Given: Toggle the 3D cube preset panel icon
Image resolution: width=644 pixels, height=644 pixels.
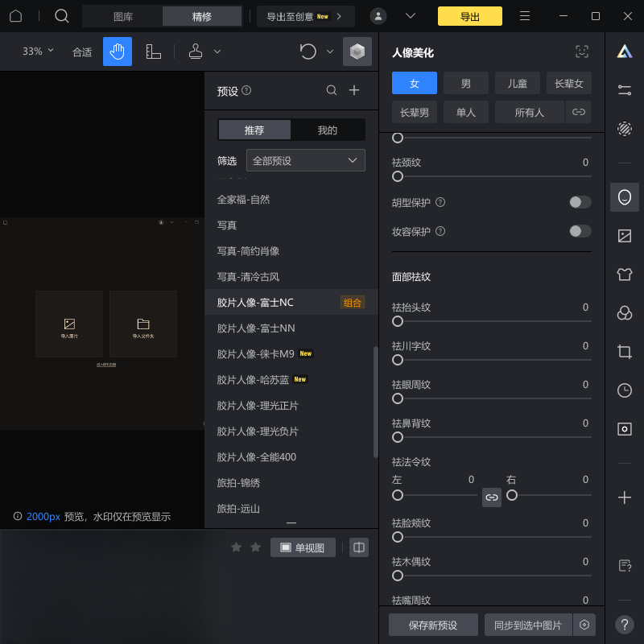Looking at the screenshot, I should (357, 52).
